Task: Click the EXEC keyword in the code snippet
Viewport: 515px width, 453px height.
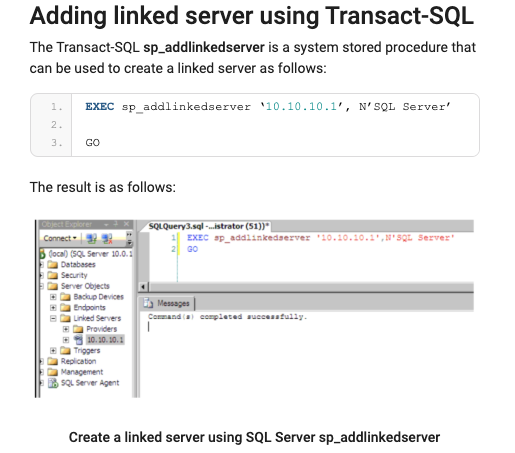Action: [x=100, y=107]
